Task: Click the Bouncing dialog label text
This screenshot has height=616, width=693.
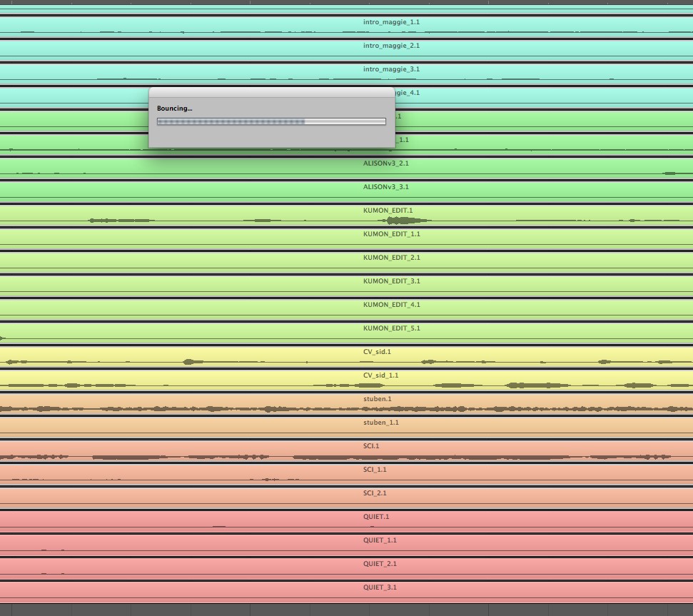Action: click(x=175, y=108)
